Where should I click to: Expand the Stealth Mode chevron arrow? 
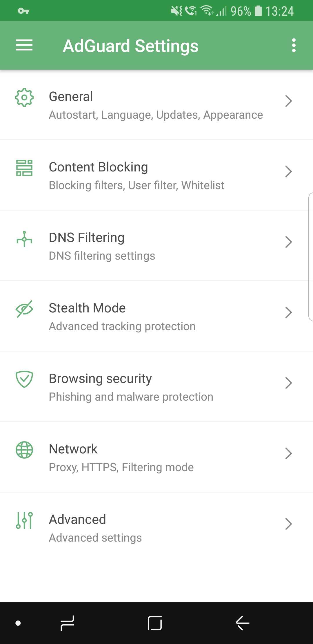point(288,312)
